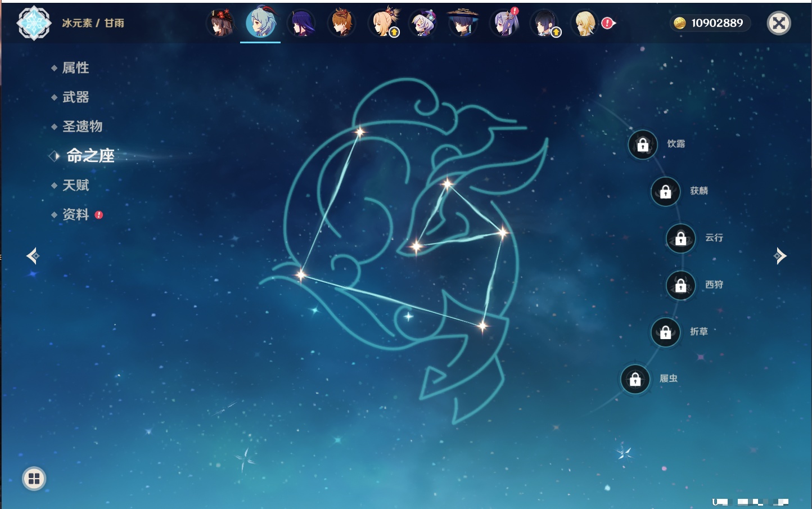View the locked 云行 constellation node
Viewport: 812px width, 509px height.
point(680,238)
